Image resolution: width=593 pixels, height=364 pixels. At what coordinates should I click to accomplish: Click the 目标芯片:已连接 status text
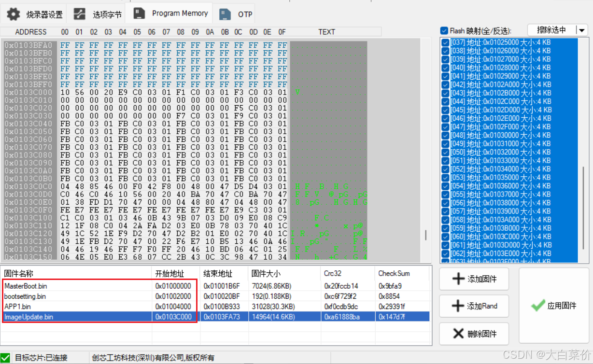click(42, 358)
